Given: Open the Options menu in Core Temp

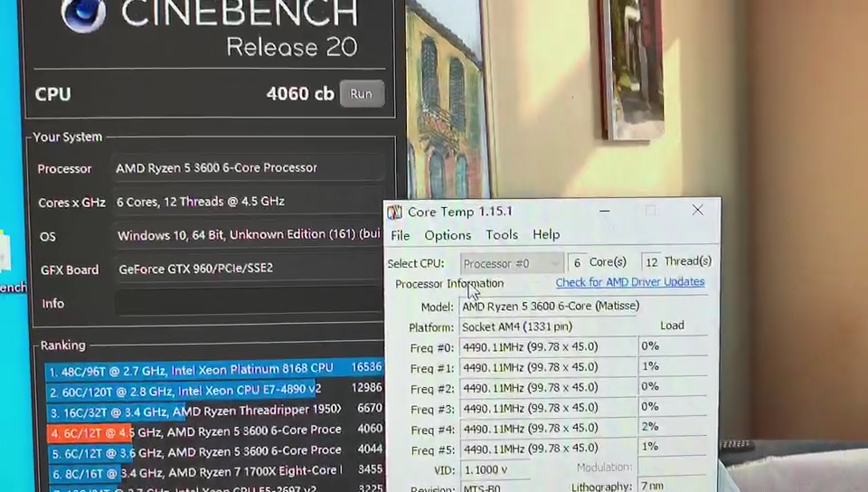Looking at the screenshot, I should (448, 235).
